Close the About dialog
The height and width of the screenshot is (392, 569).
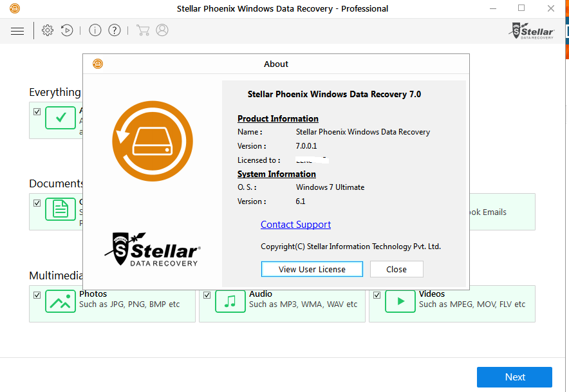point(396,269)
